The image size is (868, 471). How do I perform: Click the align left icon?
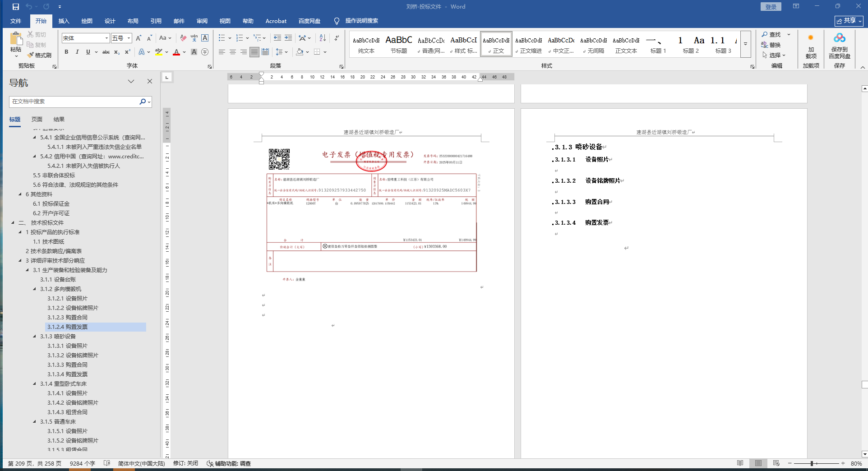coord(222,52)
